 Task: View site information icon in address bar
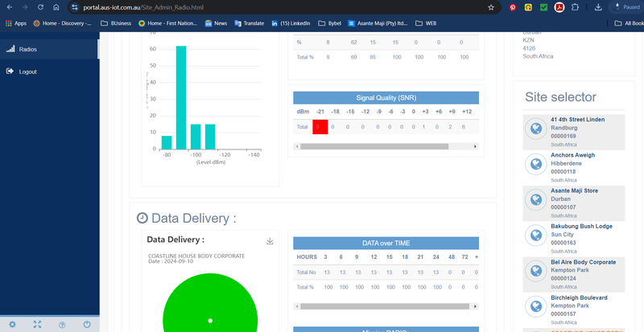coord(74,7)
